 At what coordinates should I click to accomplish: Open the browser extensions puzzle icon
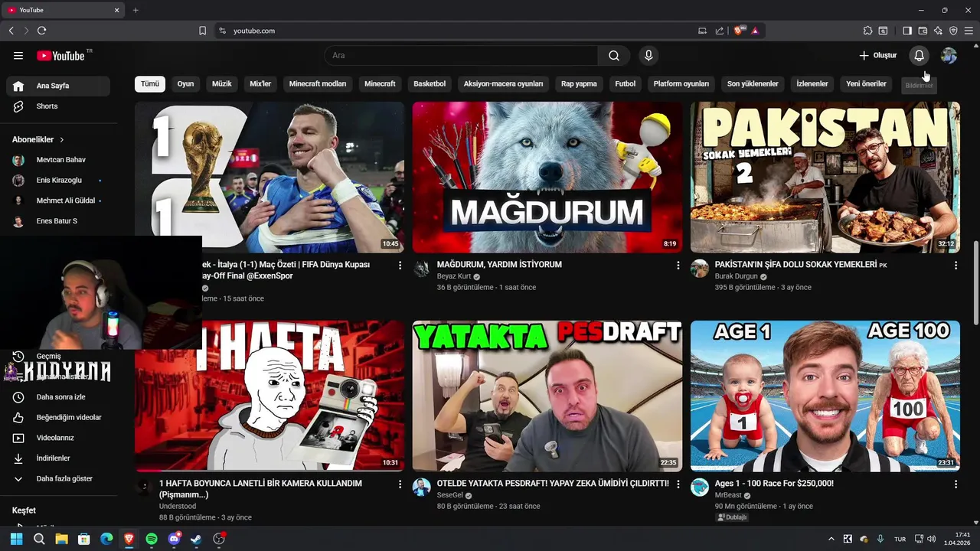tap(867, 31)
